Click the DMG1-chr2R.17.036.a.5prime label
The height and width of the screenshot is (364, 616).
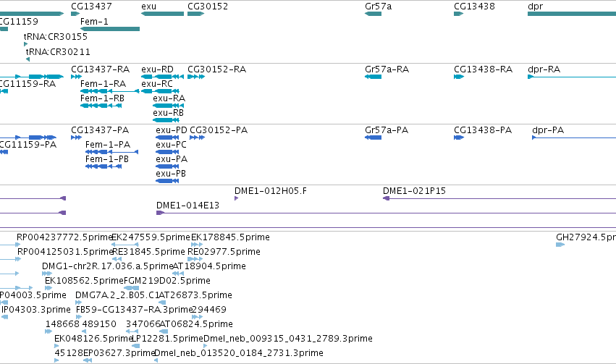tap(107, 266)
